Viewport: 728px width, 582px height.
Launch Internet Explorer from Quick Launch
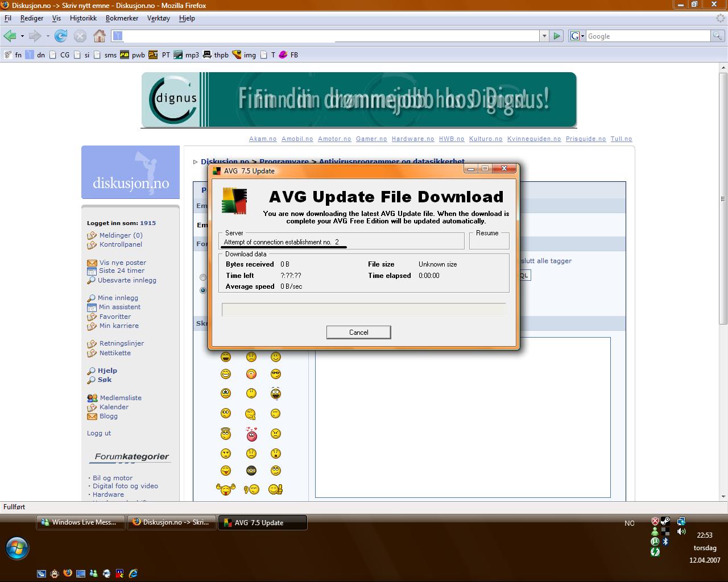pyautogui.click(x=133, y=573)
